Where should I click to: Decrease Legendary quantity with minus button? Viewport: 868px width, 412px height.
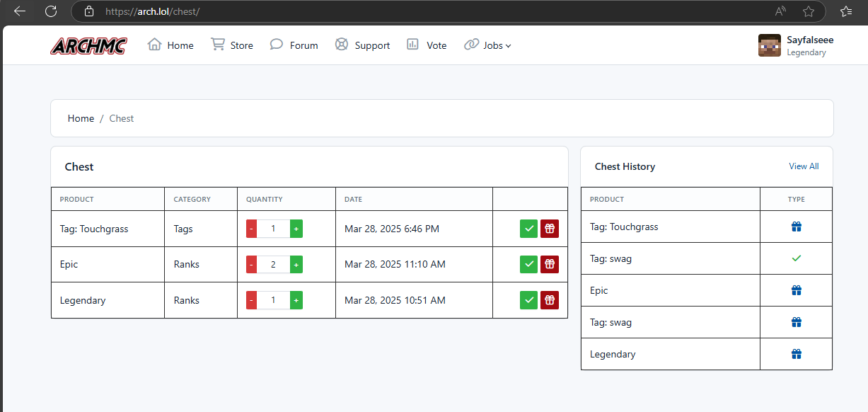251,300
